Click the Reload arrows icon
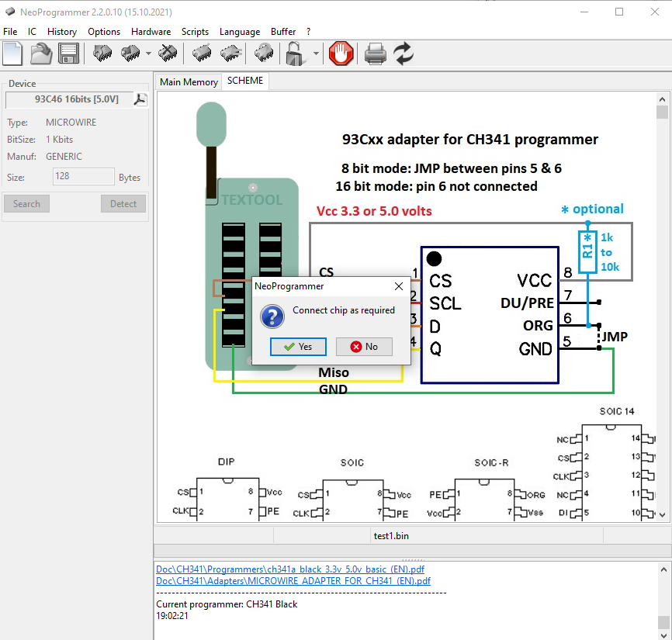The height and width of the screenshot is (640, 672). (x=404, y=54)
